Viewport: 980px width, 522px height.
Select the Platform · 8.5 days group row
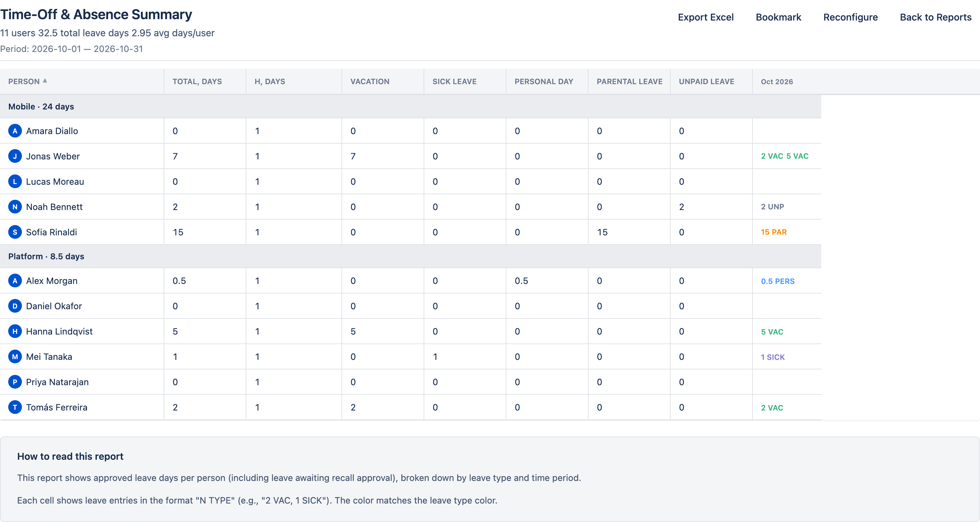click(411, 256)
